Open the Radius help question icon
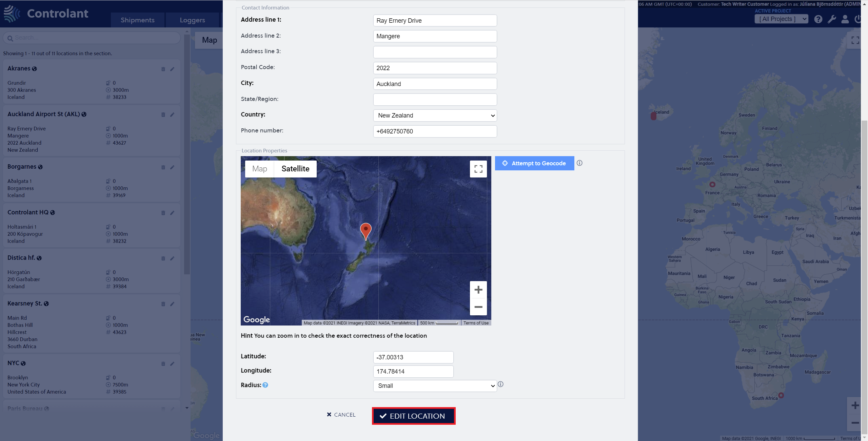 click(x=265, y=385)
